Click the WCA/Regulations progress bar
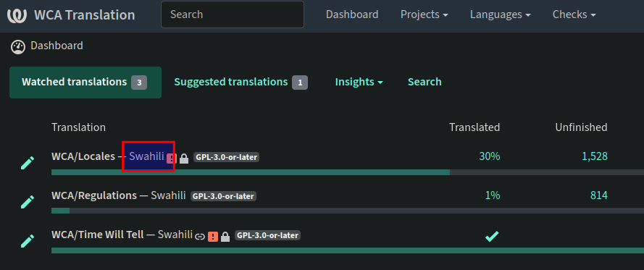 [348, 211]
